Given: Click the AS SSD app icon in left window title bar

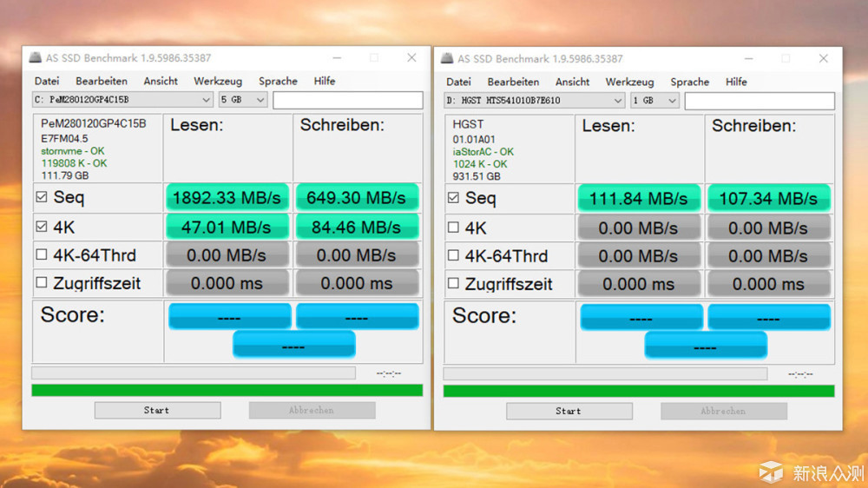Looking at the screenshot, I should coord(35,58).
